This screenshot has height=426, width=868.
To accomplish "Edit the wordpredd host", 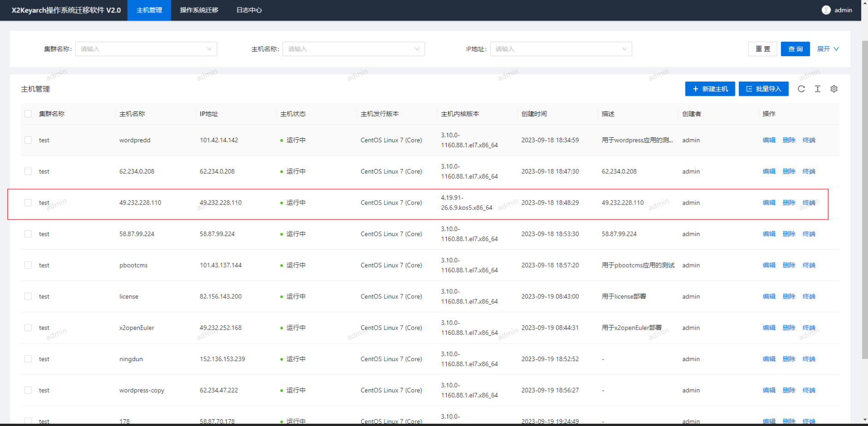I will [x=769, y=140].
